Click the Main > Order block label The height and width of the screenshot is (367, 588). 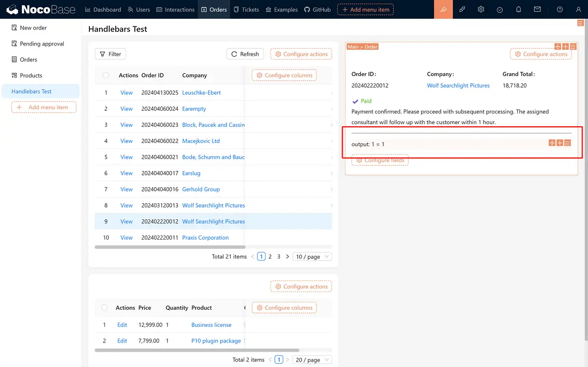pyautogui.click(x=362, y=47)
